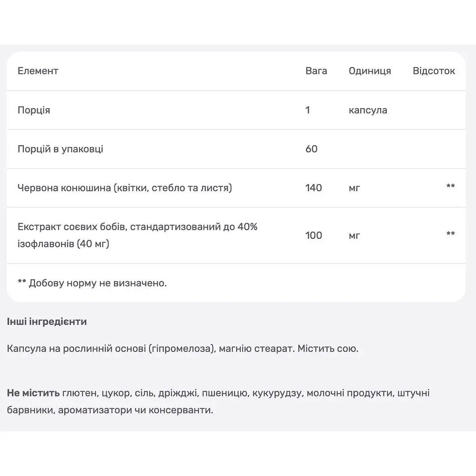Select the Порцій в упаковці row label
Screen dimensions: 476x476
coord(60,149)
